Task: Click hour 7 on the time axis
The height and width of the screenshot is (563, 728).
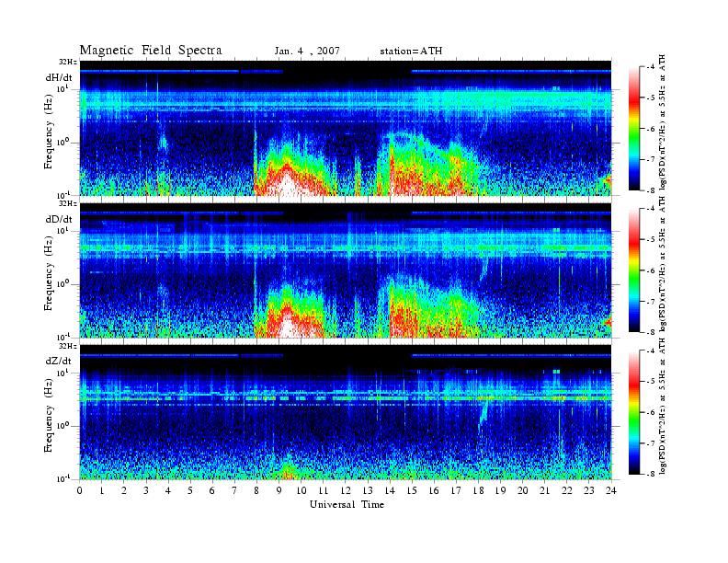Action: pos(234,491)
